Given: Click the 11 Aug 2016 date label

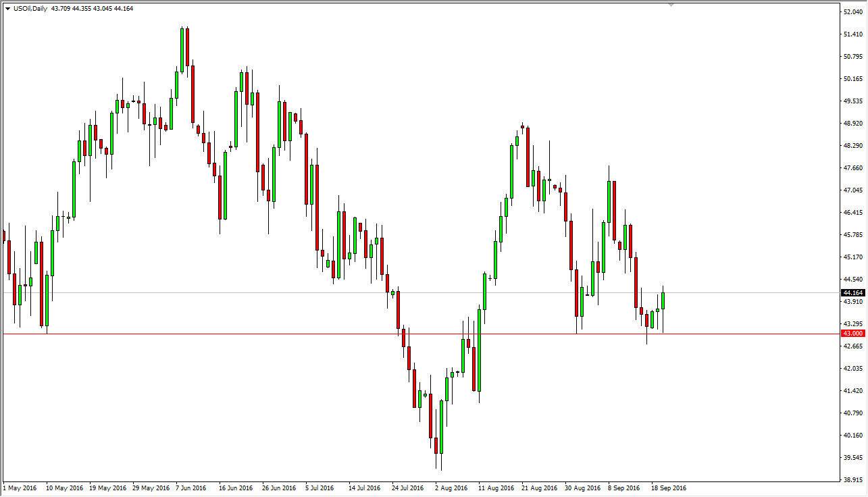Looking at the screenshot, I should 496,488.
